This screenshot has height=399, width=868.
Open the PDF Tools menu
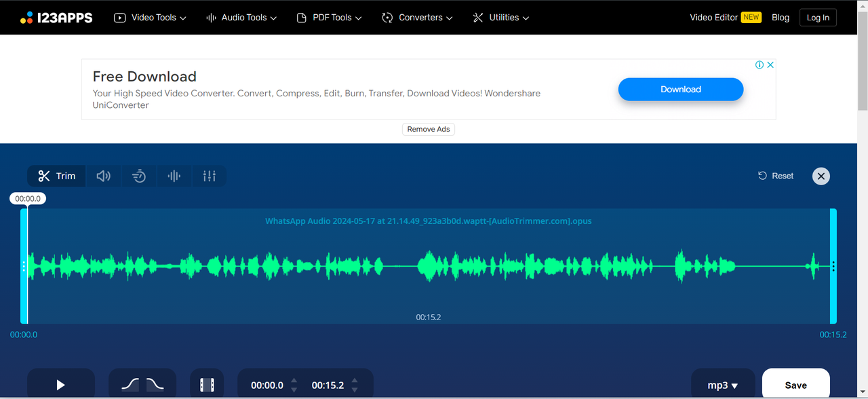[x=330, y=18]
